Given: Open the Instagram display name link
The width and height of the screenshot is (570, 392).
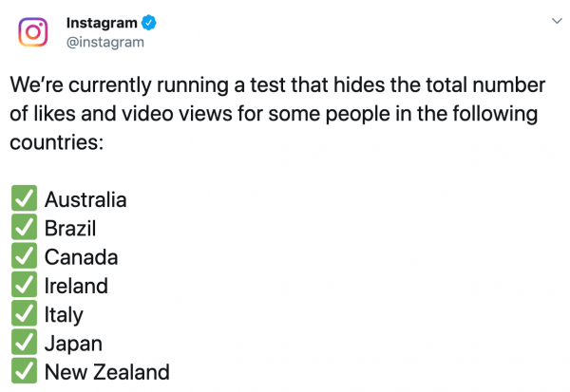Looking at the screenshot, I should [102, 23].
